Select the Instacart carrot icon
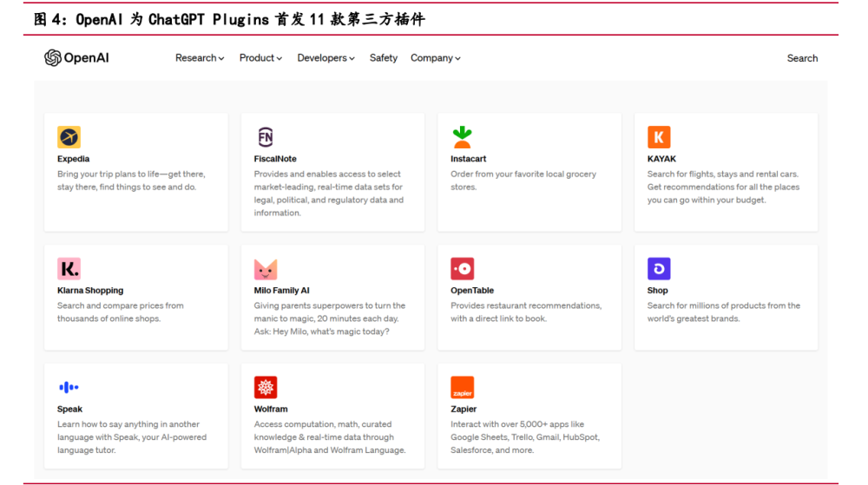 pyautogui.click(x=463, y=136)
